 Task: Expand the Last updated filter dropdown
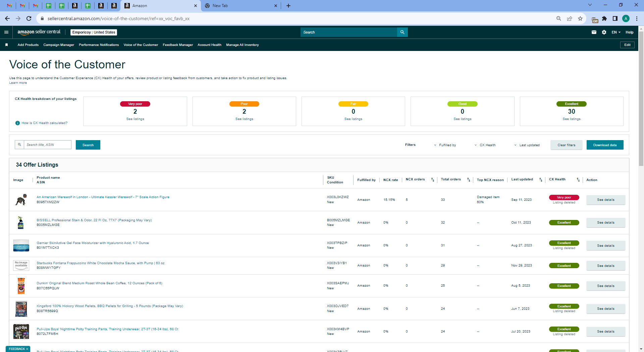click(x=527, y=145)
